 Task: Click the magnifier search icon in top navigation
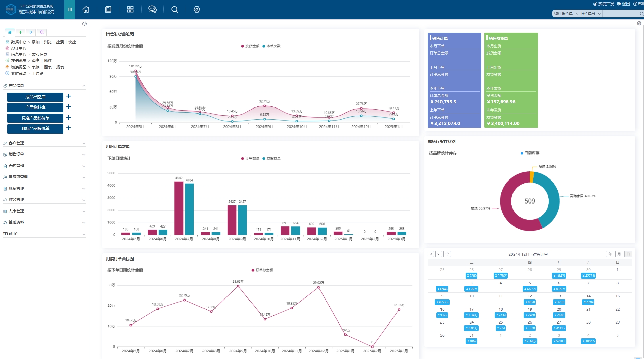(174, 9)
